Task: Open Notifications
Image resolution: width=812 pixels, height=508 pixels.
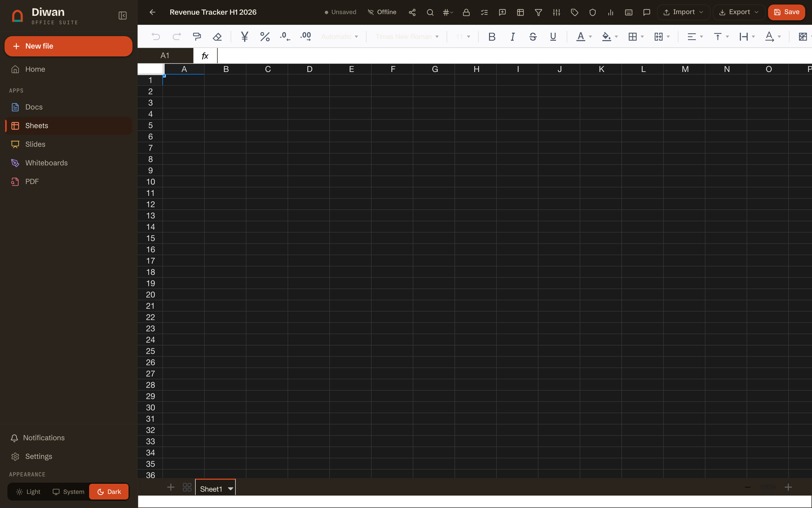Action: [69, 438]
